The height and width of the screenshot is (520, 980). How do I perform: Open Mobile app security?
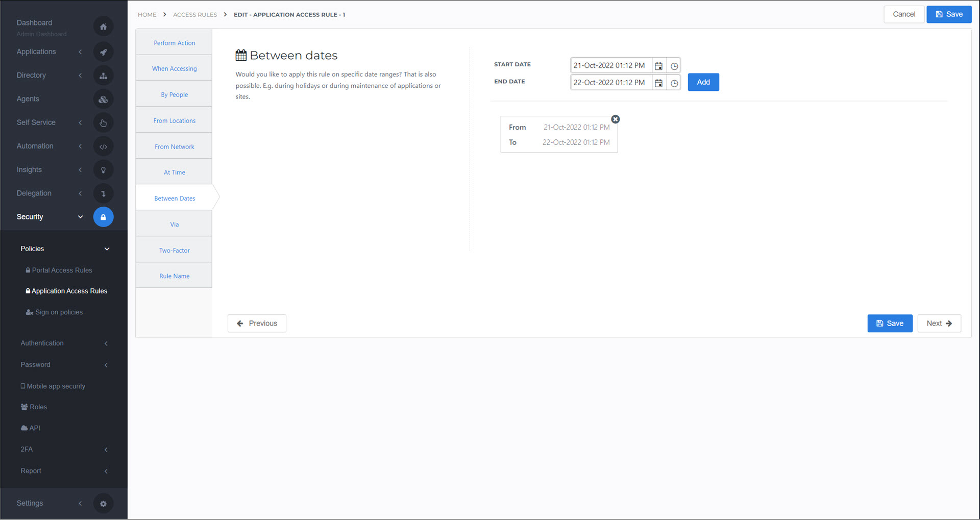tap(53, 386)
